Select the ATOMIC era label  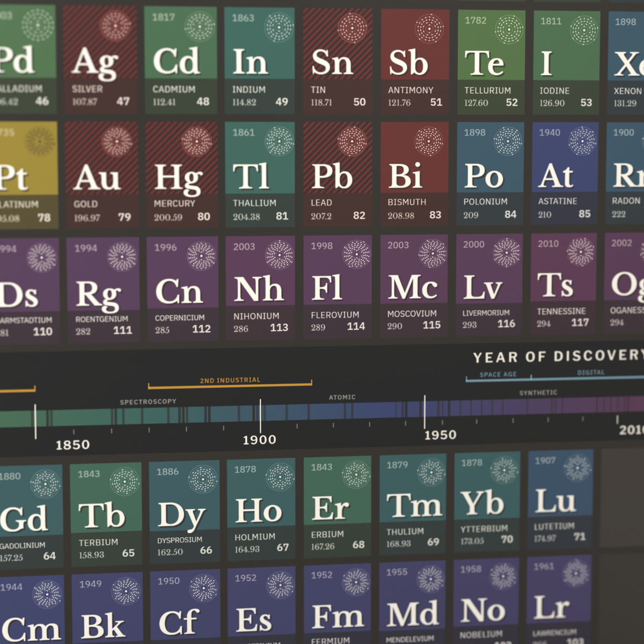(342, 397)
